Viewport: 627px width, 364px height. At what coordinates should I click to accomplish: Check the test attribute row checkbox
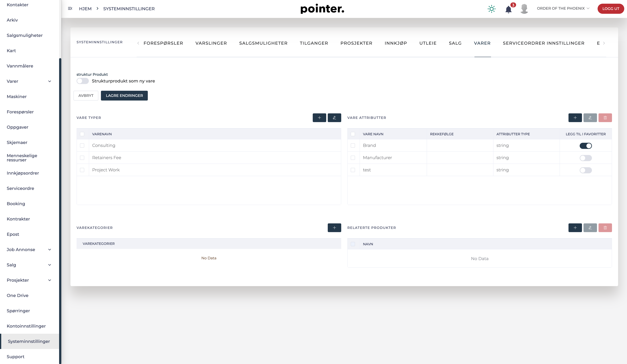point(353,170)
